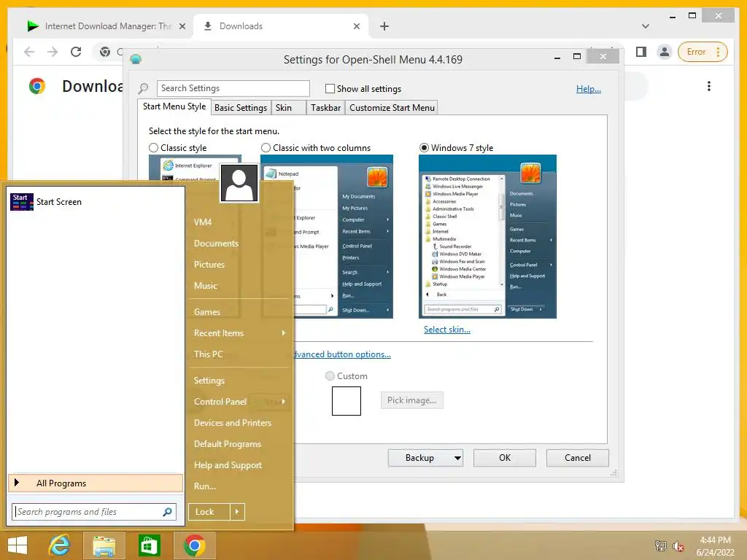Select the Windows 7 style radio button
747x560 pixels.
coord(424,147)
